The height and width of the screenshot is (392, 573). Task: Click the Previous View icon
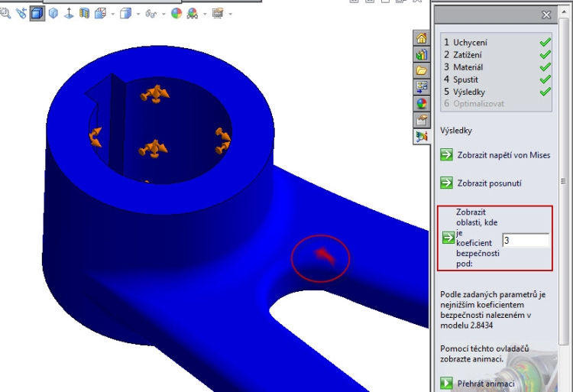click(21, 14)
